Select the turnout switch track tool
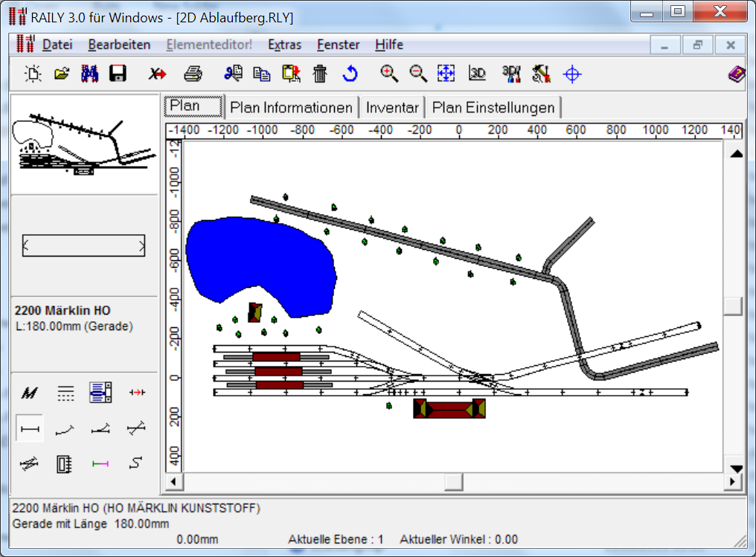The height and width of the screenshot is (557, 756). pyautogui.click(x=100, y=429)
